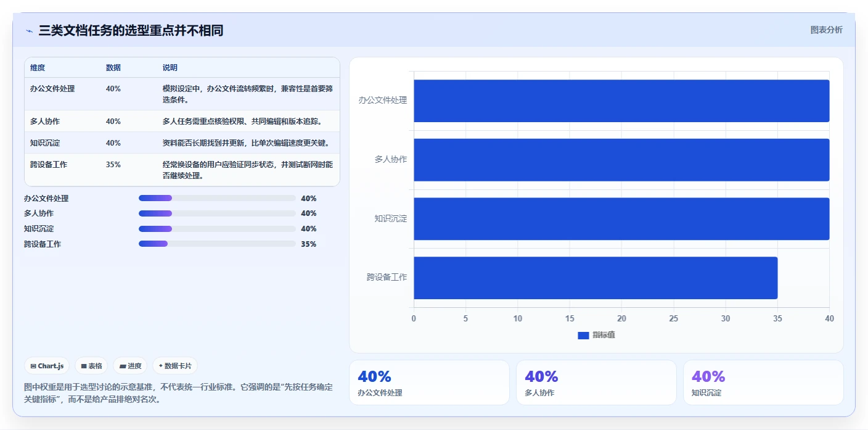Click the 表格 chip

coord(91,366)
